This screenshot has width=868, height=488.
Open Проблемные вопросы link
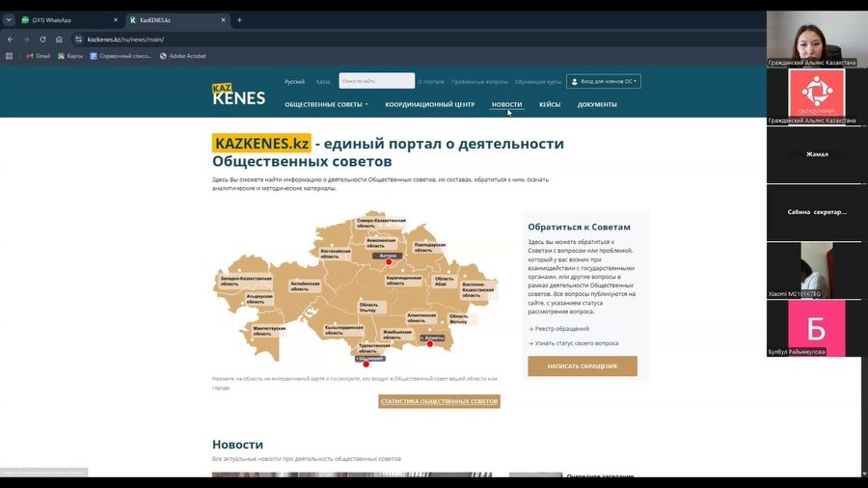pyautogui.click(x=479, y=81)
